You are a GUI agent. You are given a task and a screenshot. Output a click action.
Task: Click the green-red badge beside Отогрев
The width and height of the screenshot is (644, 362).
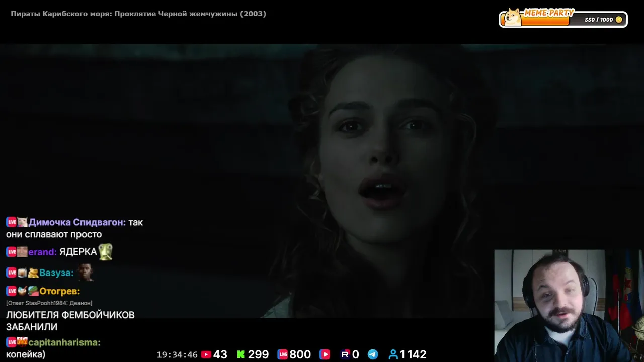point(33,291)
